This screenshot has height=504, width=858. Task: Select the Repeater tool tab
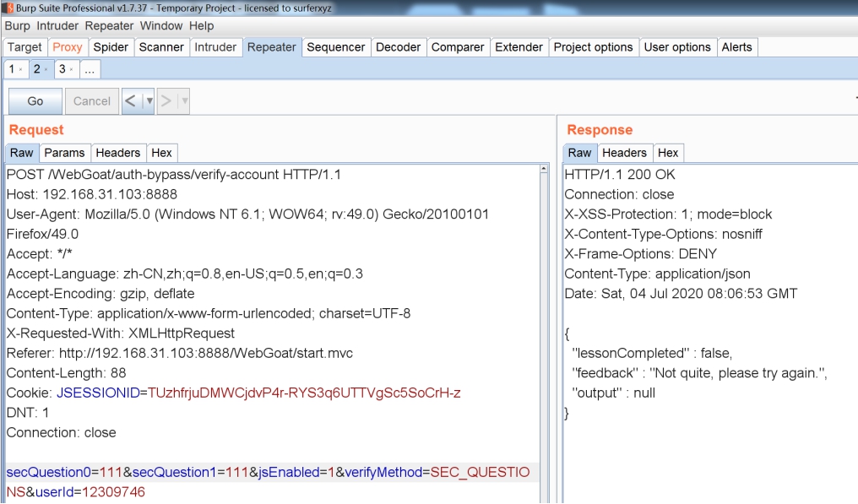tap(271, 47)
